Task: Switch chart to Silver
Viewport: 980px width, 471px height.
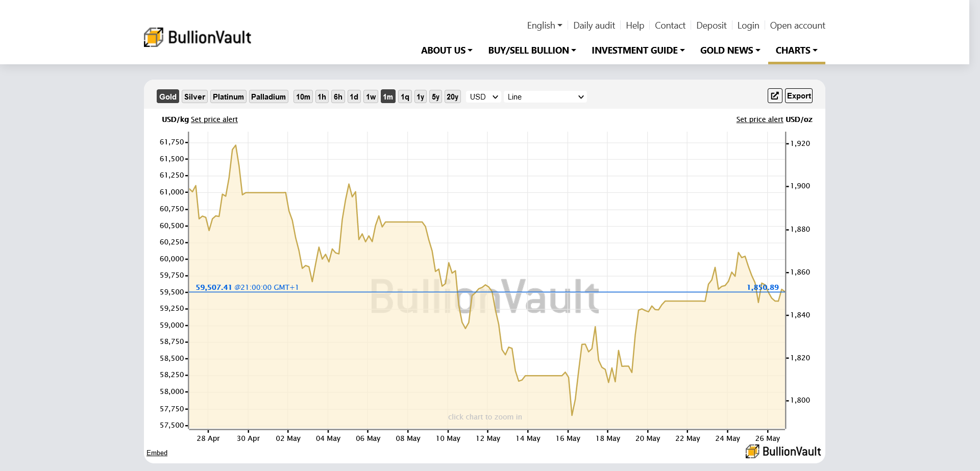Action: [x=194, y=97]
